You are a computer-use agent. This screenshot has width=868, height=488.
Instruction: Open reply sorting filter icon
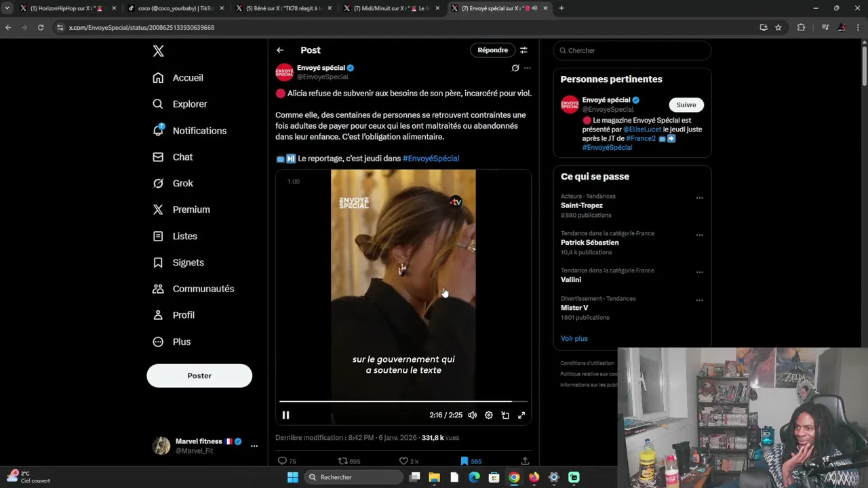(x=524, y=50)
